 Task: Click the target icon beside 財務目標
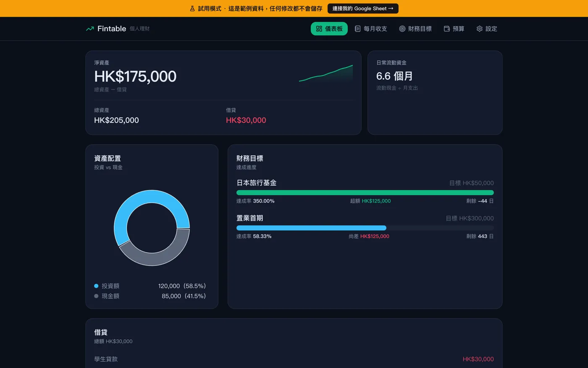[x=402, y=29]
